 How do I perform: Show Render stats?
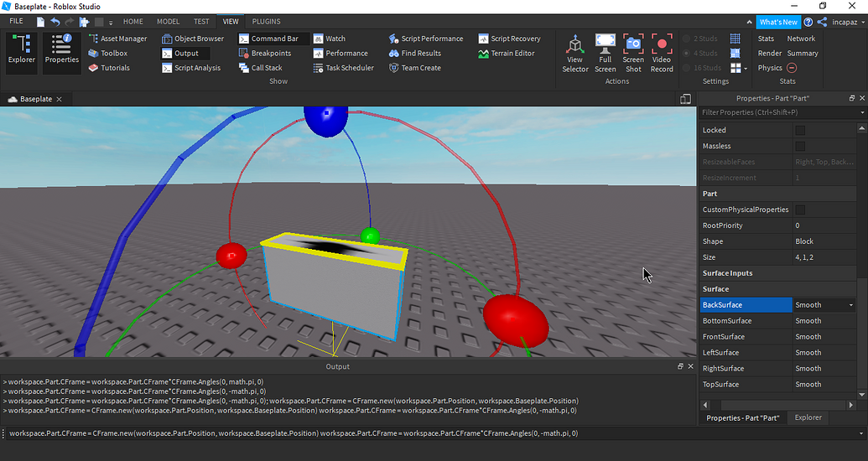pos(770,53)
